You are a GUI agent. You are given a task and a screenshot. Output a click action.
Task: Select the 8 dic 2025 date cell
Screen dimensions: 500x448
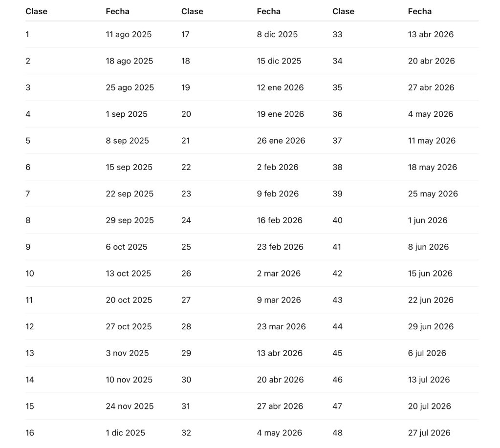click(x=277, y=35)
